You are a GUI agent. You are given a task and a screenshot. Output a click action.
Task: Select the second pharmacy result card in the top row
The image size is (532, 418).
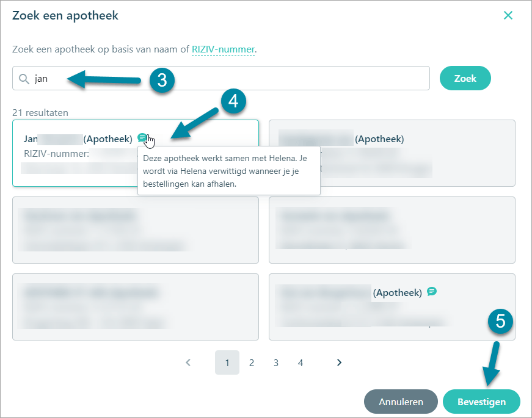392,153
